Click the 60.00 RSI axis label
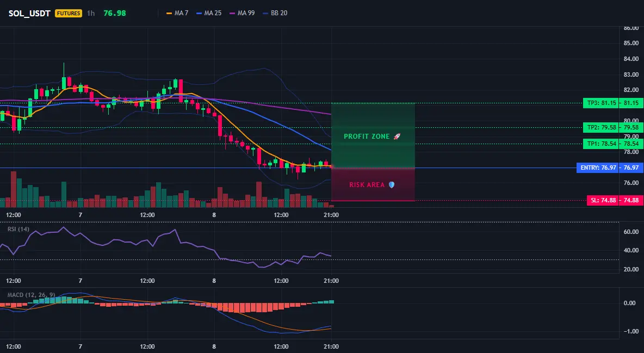Viewport: 644px width, 353px height. point(631,232)
